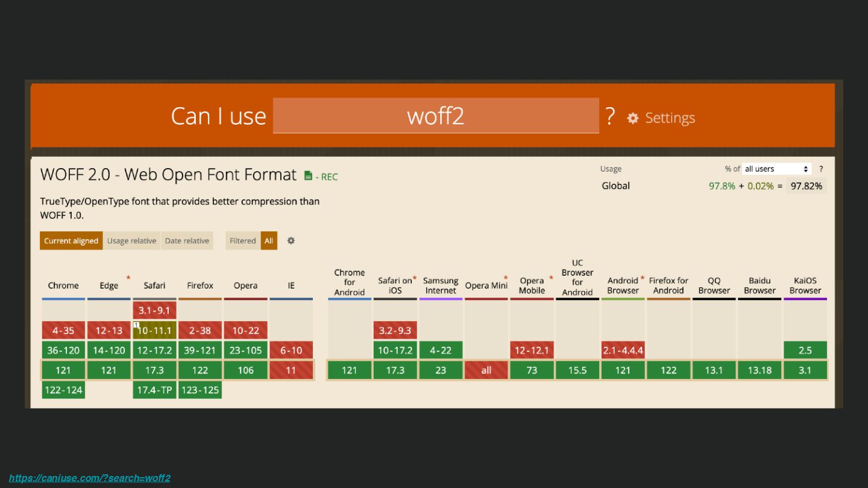The height and width of the screenshot is (488, 868).
Task: Click the Chrome 4-35 unsupported cell
Action: coord(63,330)
